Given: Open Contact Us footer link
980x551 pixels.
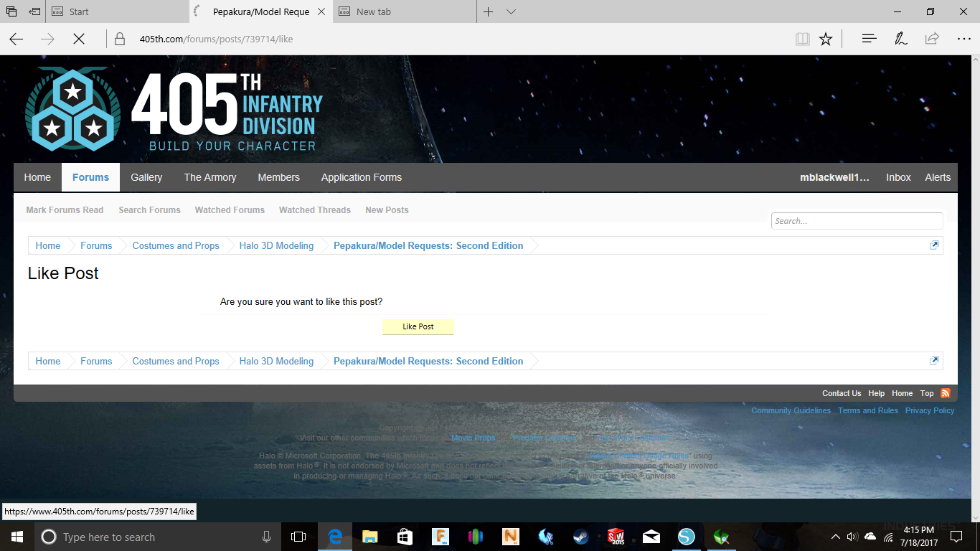Looking at the screenshot, I should coord(842,393).
